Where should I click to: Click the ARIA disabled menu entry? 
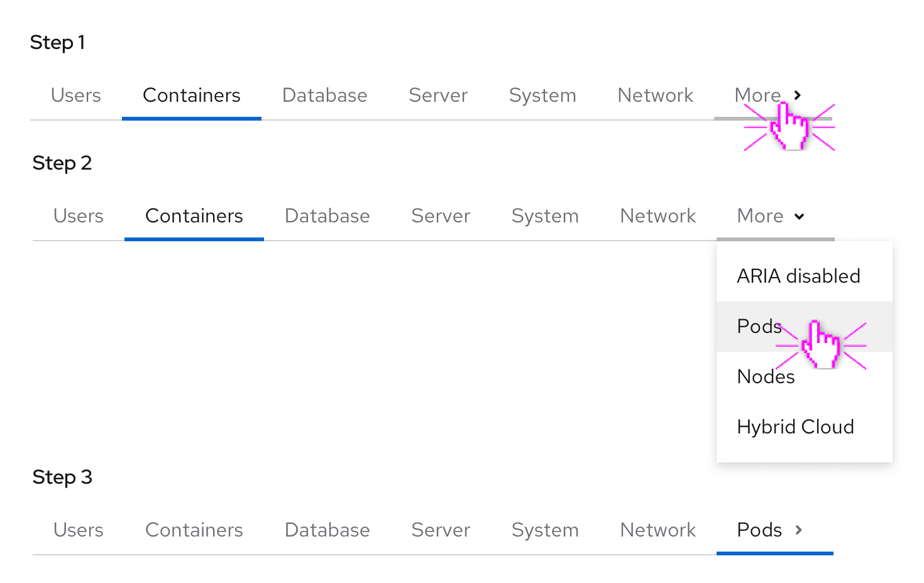click(x=798, y=276)
